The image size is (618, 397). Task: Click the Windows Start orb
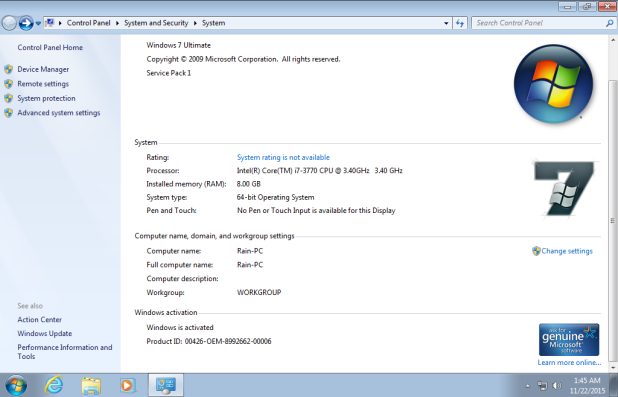[16, 385]
